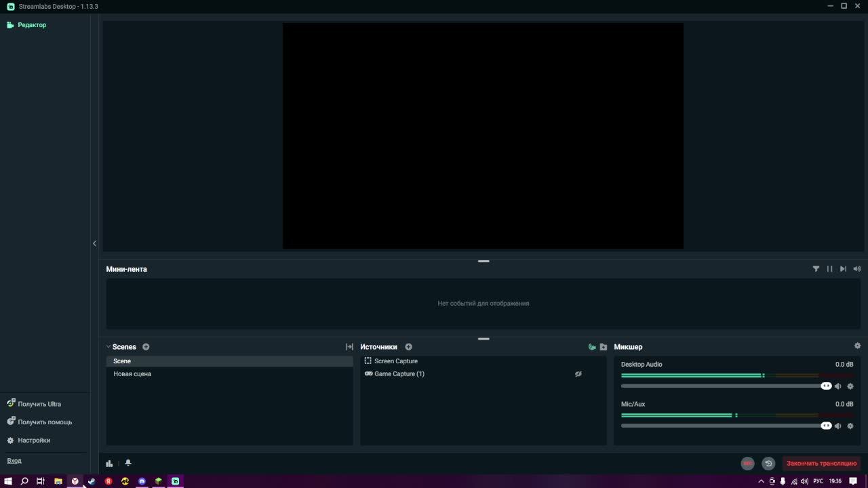
Task: Add a new scene with the plus icon
Action: coord(146,347)
